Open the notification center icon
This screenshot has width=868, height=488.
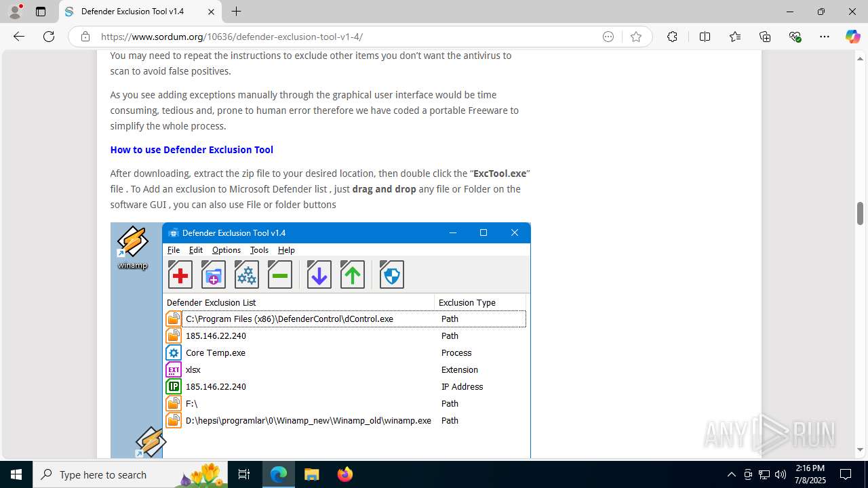point(846,474)
